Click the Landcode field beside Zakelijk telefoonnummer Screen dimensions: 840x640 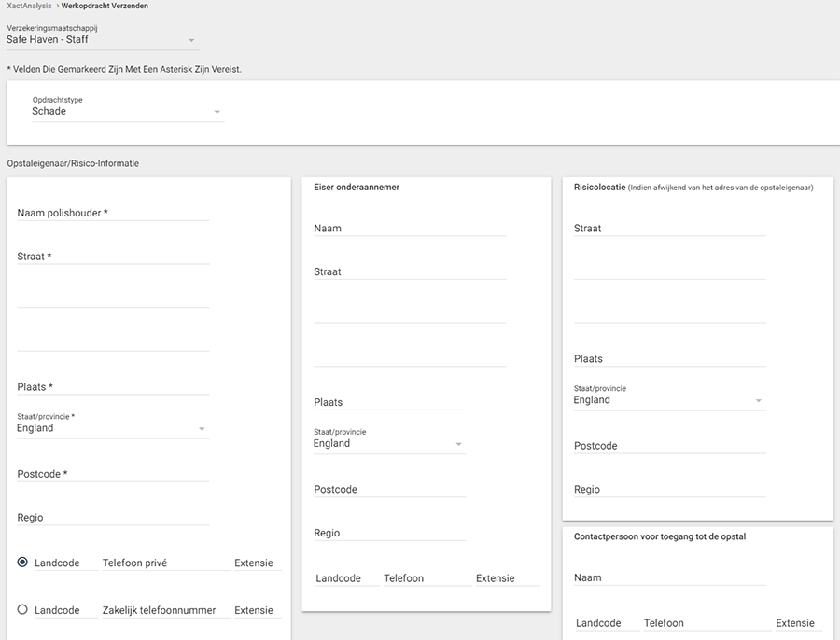coord(66,610)
